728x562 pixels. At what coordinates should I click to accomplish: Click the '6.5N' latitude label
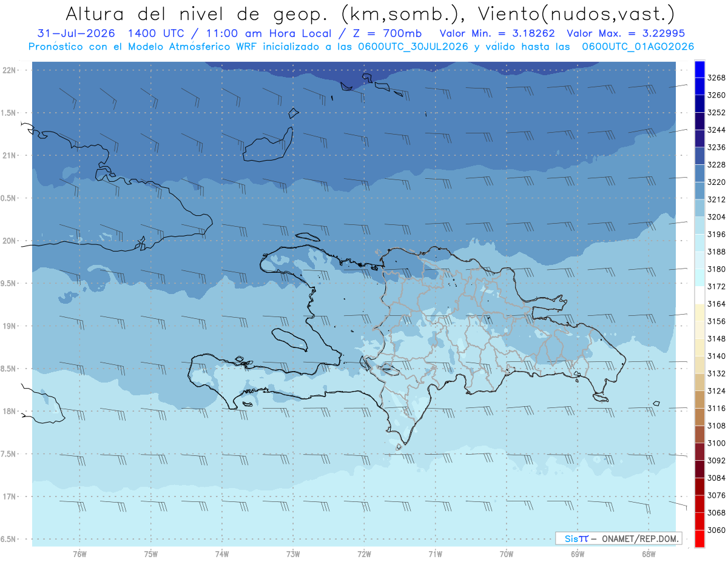coord(8,540)
